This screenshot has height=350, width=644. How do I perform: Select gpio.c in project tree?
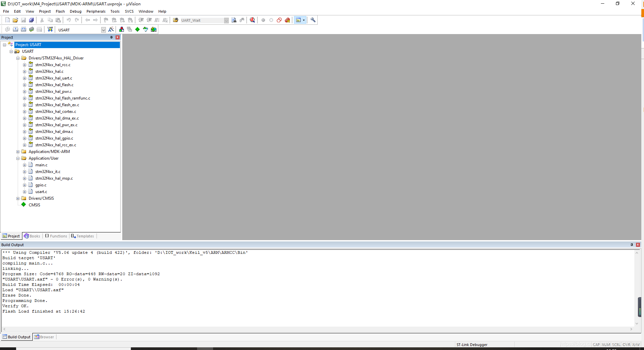click(x=41, y=185)
